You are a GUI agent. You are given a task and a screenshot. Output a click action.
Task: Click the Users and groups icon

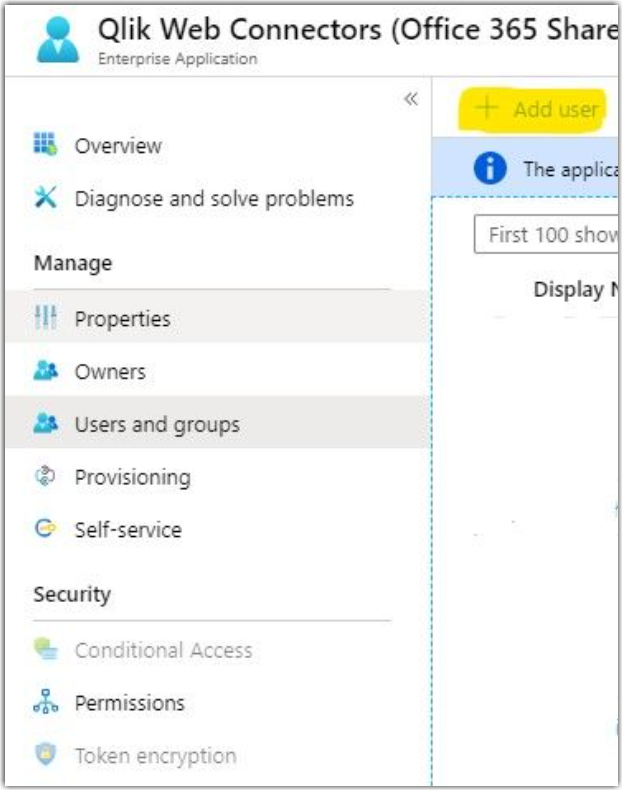click(46, 424)
